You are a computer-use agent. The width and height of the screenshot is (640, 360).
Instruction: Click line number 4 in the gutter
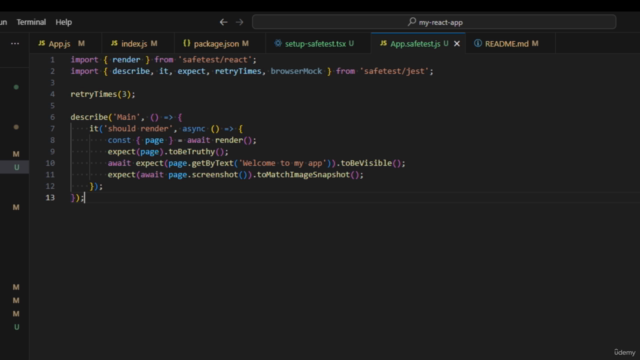point(52,94)
